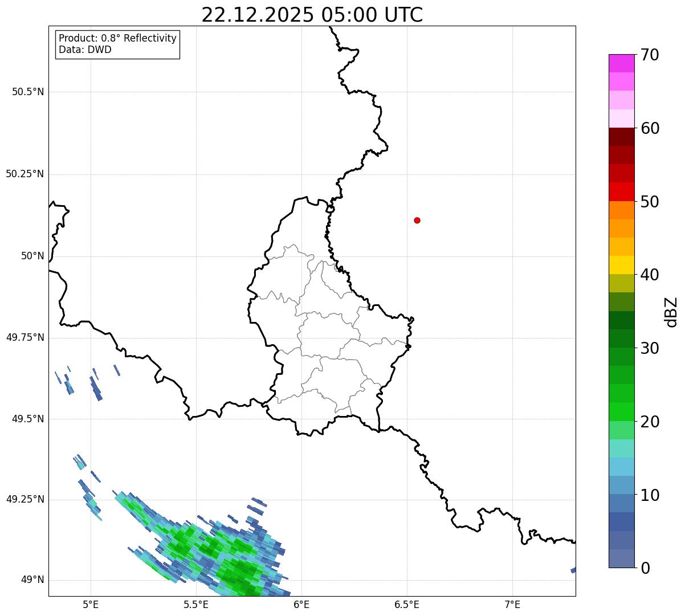Viewport: 685px width, 616px height.
Task: Click the colorbar tick label 70
Action: coord(650,55)
